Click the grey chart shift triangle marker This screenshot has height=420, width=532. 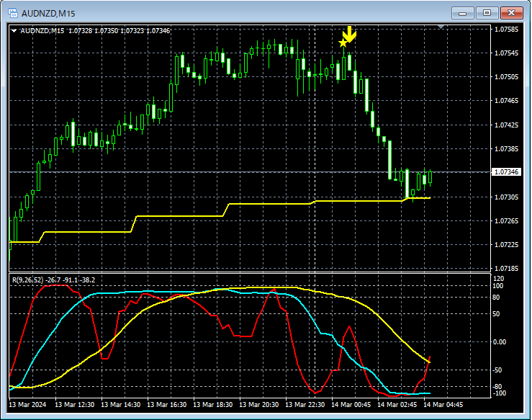441,27
